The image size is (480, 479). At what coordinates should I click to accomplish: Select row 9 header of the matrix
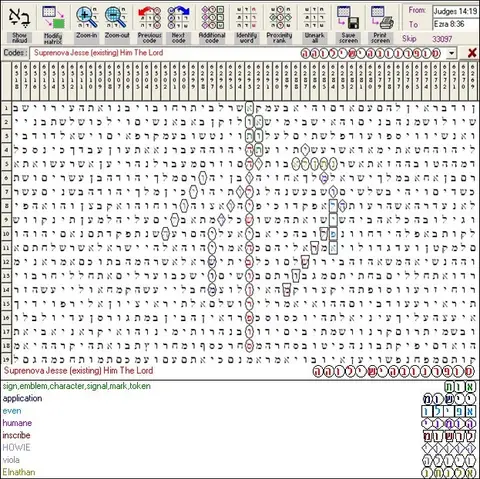click(x=6, y=220)
